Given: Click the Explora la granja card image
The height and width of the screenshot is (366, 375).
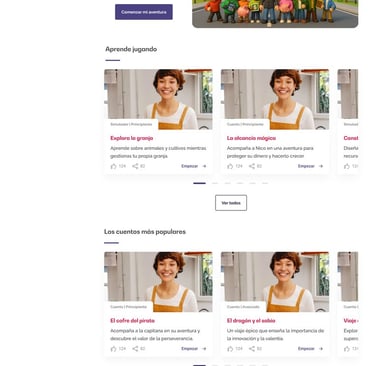Looking at the screenshot, I should 158,99.
